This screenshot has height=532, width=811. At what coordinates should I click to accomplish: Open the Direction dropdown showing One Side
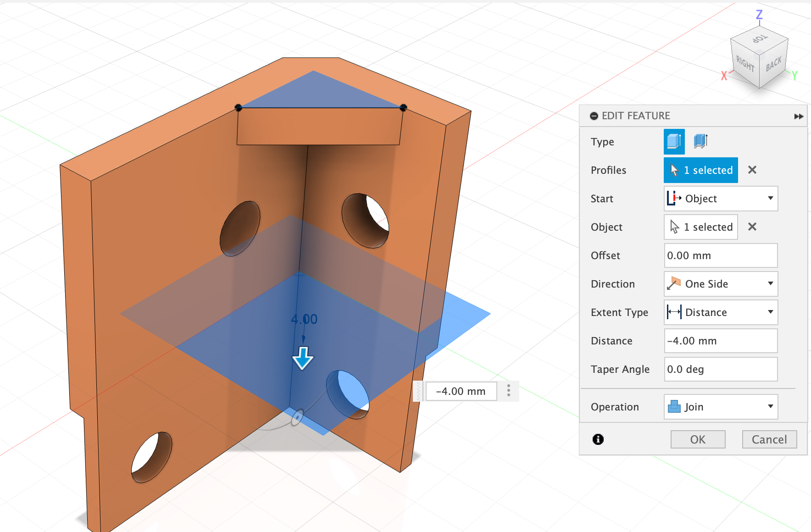(721, 284)
